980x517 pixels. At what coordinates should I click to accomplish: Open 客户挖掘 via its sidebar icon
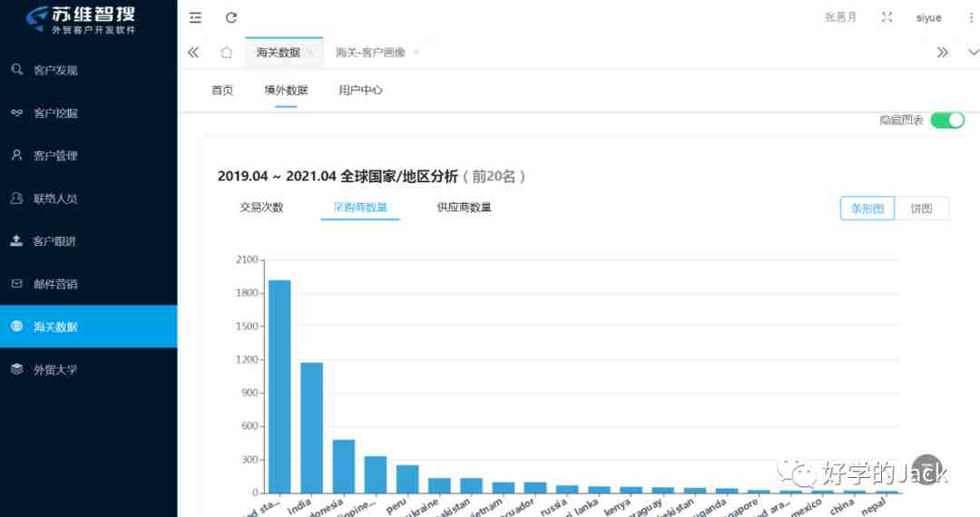17,112
